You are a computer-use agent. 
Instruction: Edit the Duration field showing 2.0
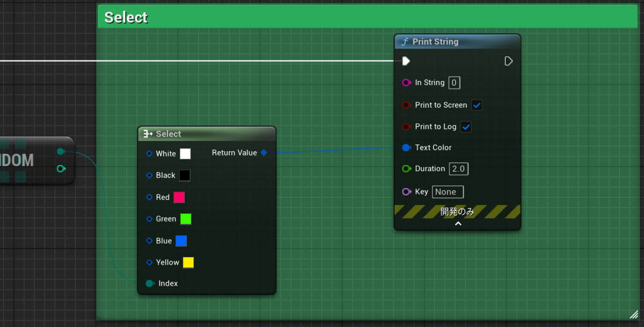point(458,168)
